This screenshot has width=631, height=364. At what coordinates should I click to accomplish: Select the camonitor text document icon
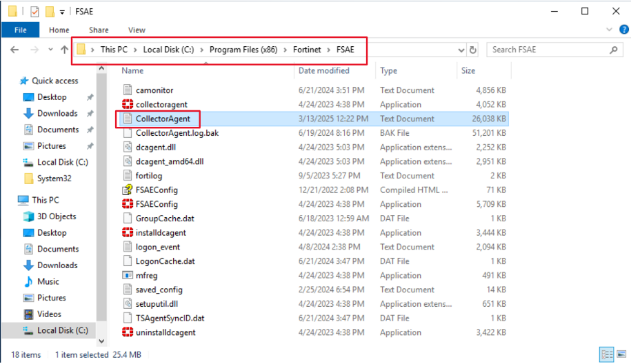(x=128, y=90)
